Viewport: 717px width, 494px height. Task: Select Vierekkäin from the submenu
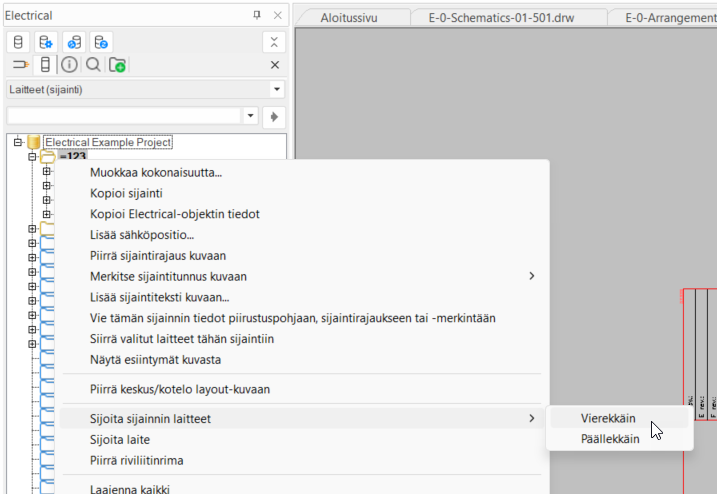point(609,418)
